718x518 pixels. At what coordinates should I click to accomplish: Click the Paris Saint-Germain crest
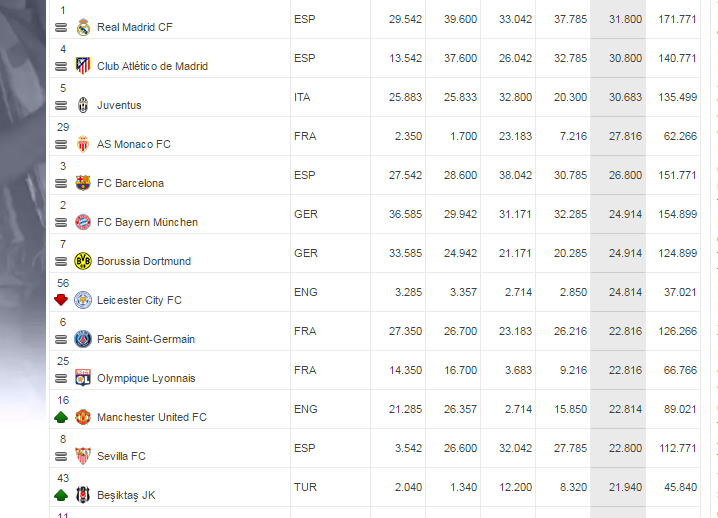[83, 339]
